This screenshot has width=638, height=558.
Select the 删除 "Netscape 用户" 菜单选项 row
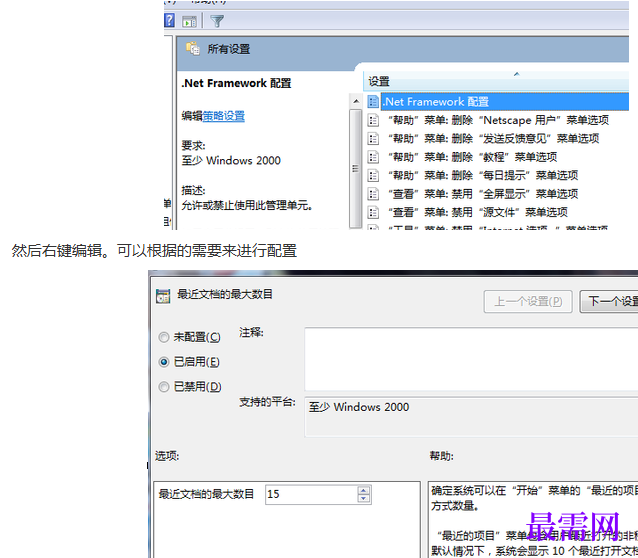click(498, 120)
